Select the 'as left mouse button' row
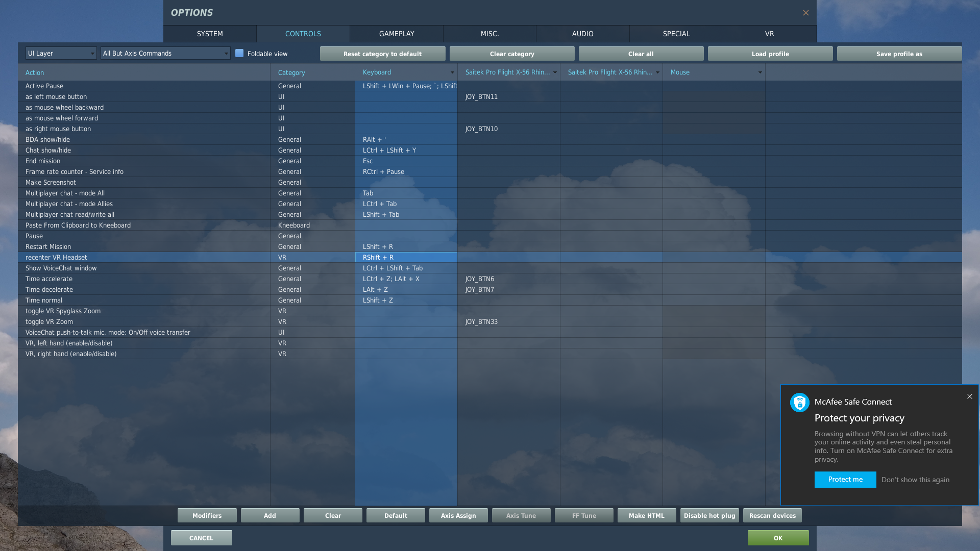The width and height of the screenshot is (980, 551). [x=490, y=96]
